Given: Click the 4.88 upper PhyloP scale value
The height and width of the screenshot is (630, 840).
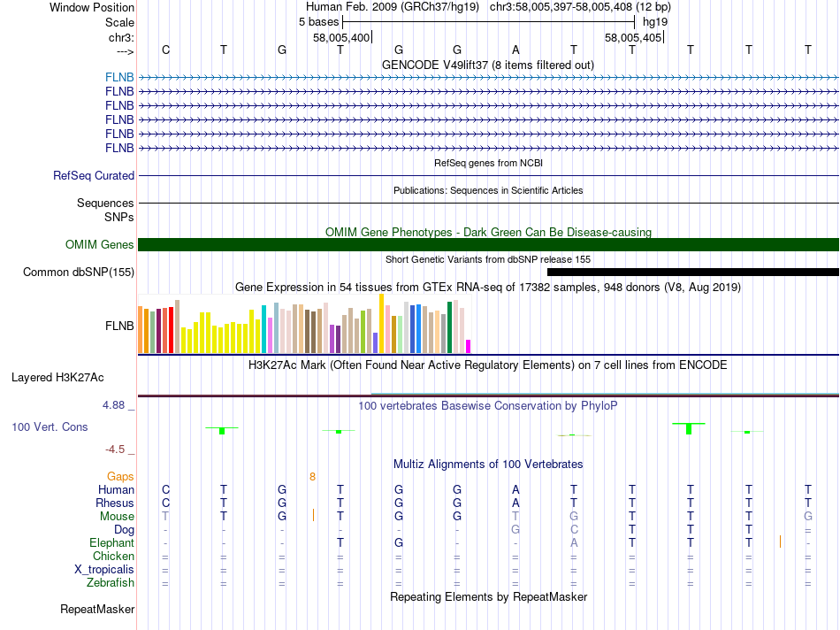Looking at the screenshot, I should pyautogui.click(x=113, y=404).
